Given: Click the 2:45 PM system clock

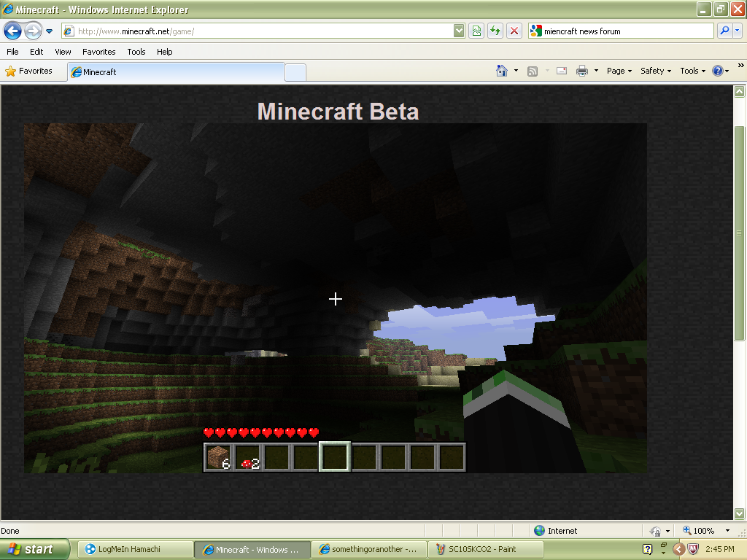Looking at the screenshot, I should pos(720,549).
